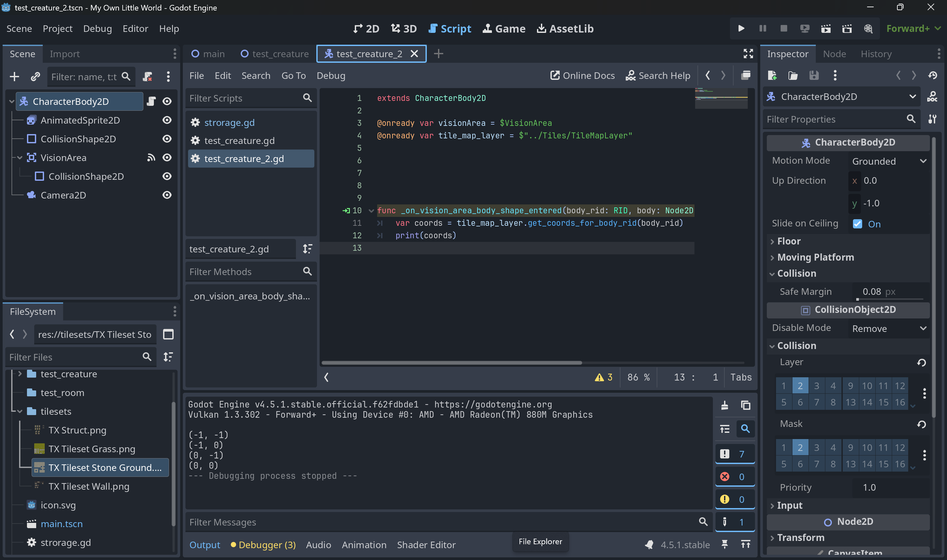This screenshot has height=560, width=947.
Task: Click the Run Current Scene clapperboard icon
Action: 826,29
